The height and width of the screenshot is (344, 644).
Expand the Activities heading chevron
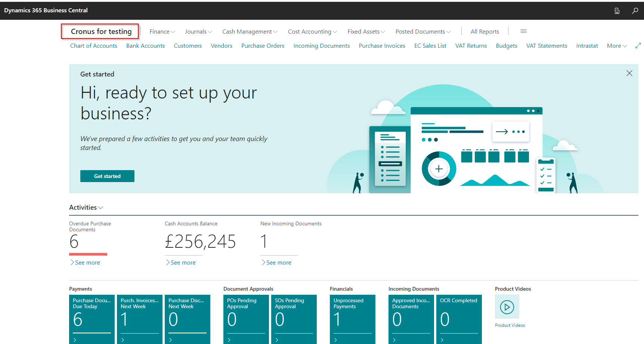(x=100, y=208)
